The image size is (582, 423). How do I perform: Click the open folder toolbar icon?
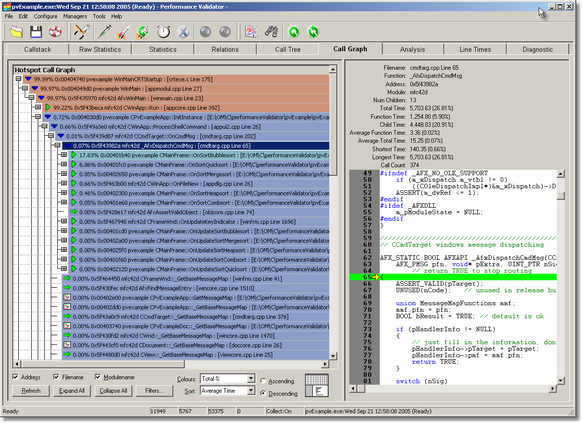tap(16, 32)
